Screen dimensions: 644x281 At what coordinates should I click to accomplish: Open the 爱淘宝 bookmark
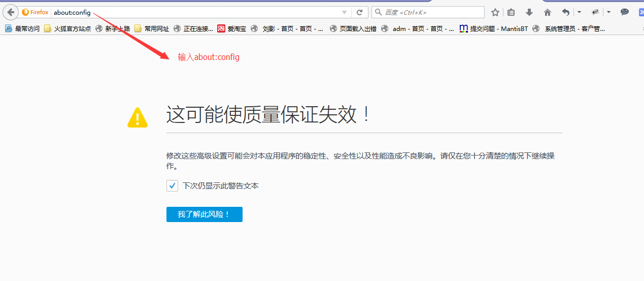coord(231,29)
